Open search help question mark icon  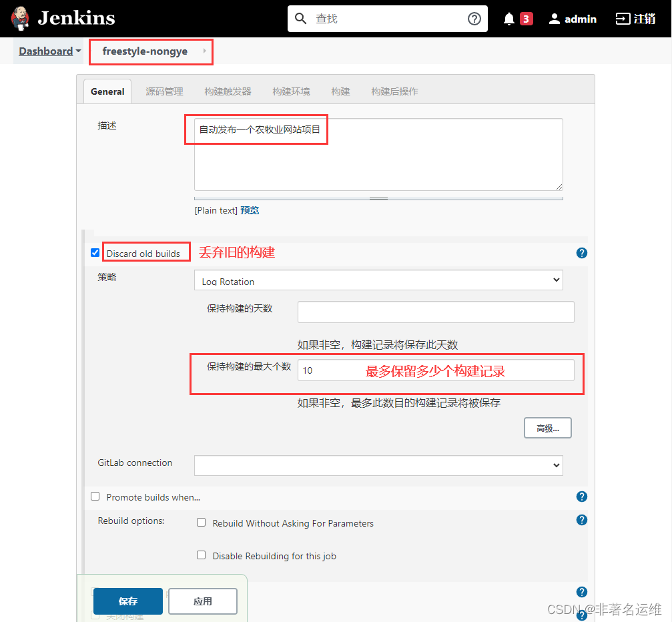click(474, 19)
